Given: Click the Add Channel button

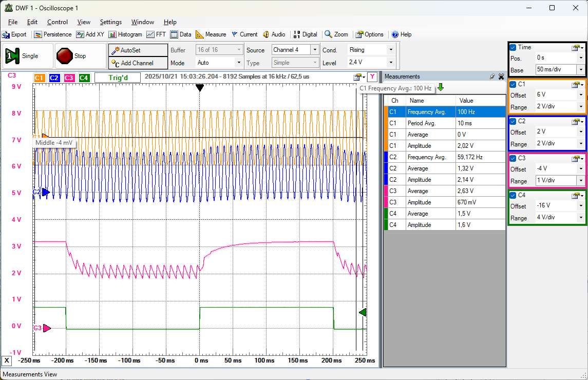Looking at the screenshot, I should (x=138, y=63).
